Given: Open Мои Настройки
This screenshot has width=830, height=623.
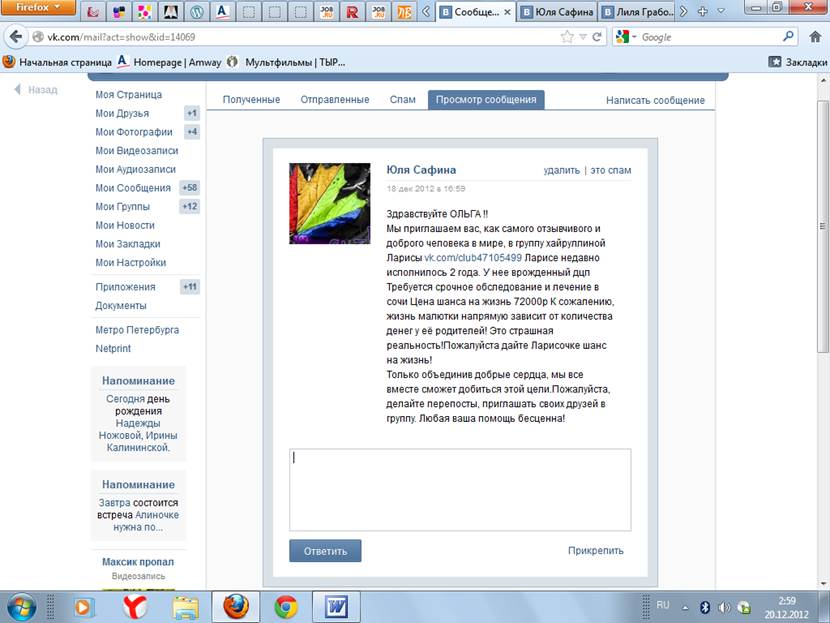Looking at the screenshot, I should click(130, 262).
